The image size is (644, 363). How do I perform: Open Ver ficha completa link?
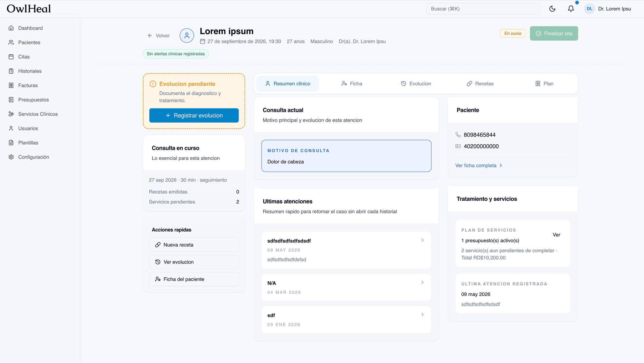click(479, 166)
